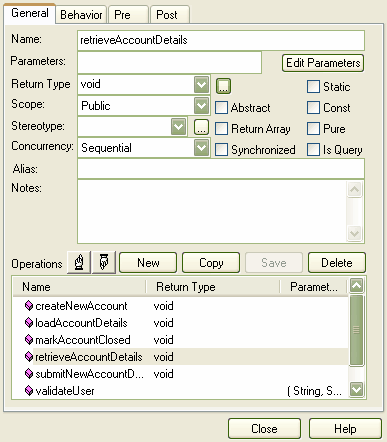The width and height of the screenshot is (387, 442).
Task: Expand the Concurrency dropdown showing Sequential
Action: coord(201,148)
